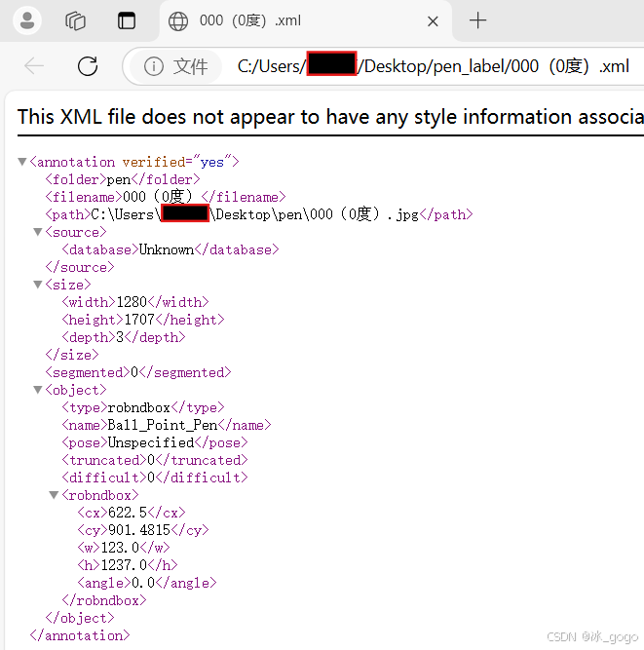Viewport: 644px width, 650px height.
Task: Go back with the back arrow
Action: (34, 66)
